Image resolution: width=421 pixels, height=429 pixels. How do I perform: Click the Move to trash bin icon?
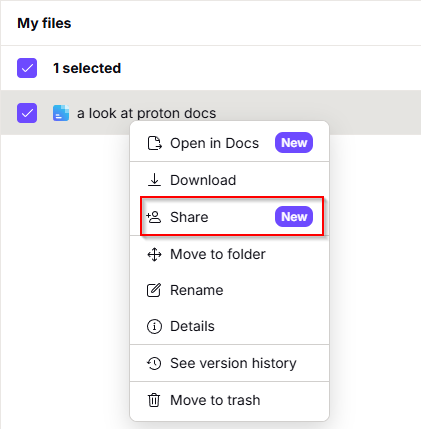click(x=154, y=400)
